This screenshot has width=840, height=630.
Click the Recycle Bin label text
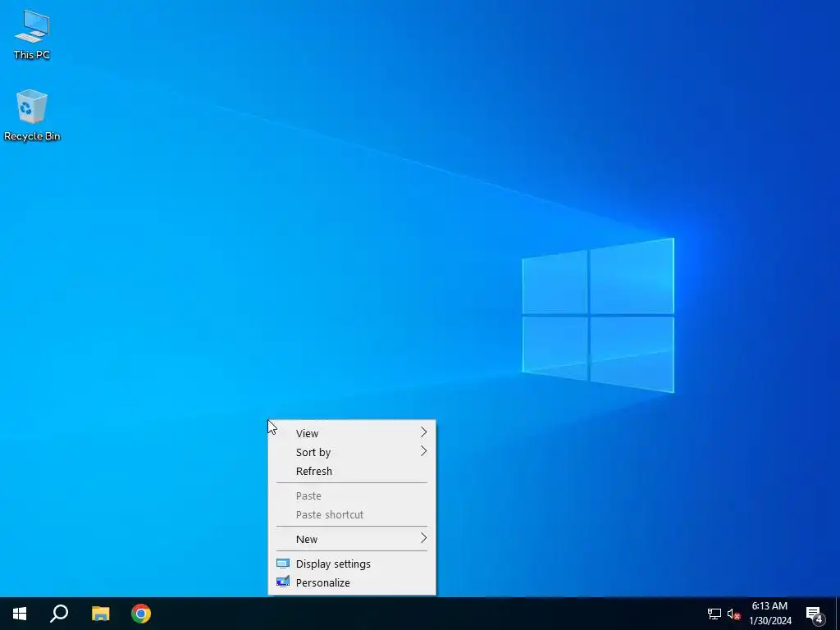pyautogui.click(x=32, y=136)
